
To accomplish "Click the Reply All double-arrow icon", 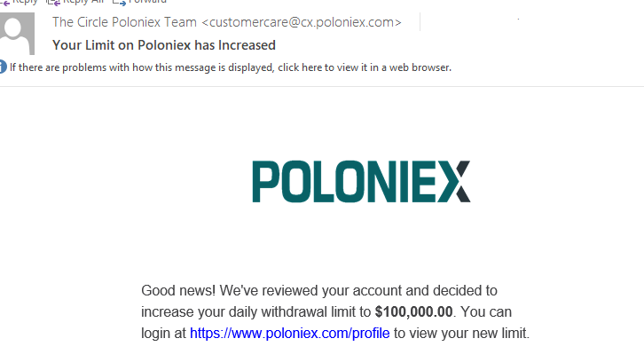I will (x=53, y=3).
